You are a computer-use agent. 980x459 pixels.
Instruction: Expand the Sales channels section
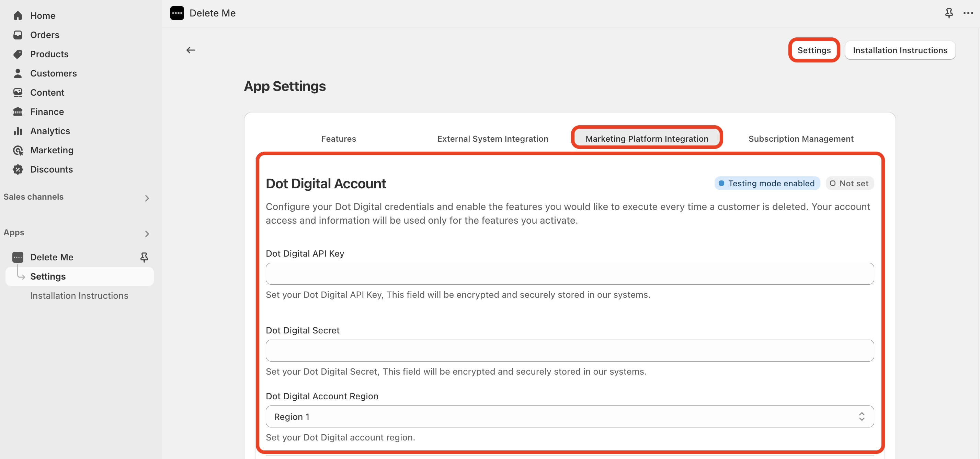tap(147, 198)
